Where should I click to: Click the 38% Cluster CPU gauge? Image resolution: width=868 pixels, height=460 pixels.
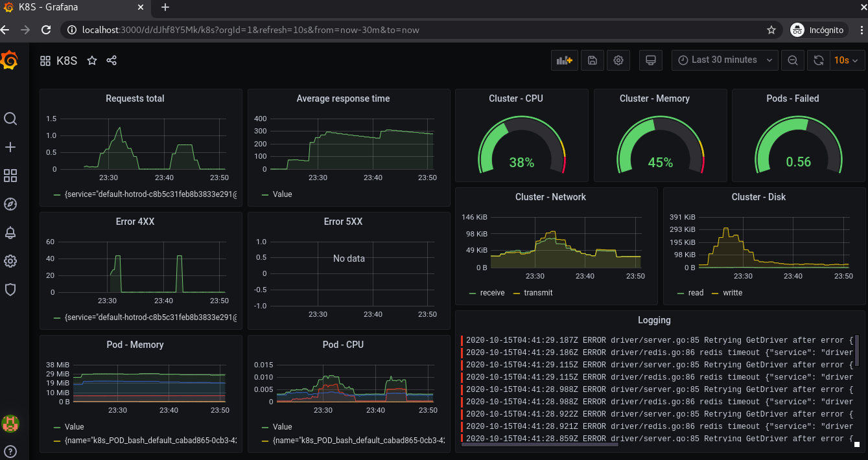pos(522,146)
